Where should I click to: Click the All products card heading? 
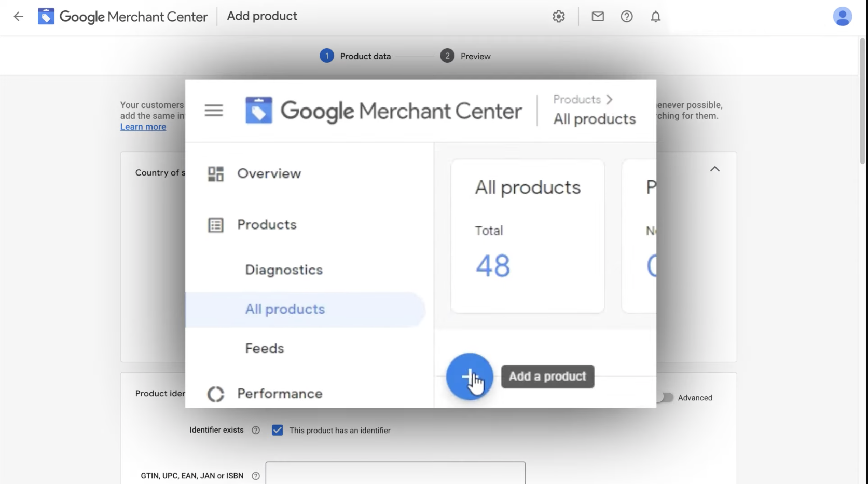tap(528, 187)
